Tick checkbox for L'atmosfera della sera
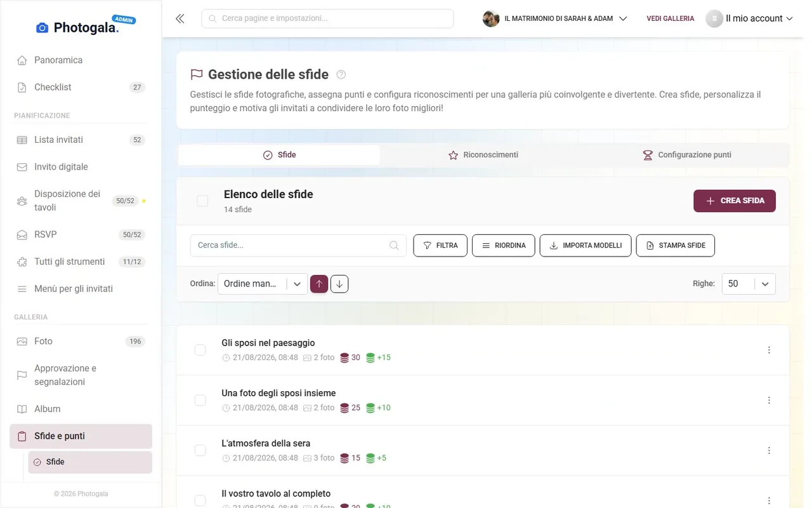Viewport: 812px width, 508px height. [x=200, y=450]
